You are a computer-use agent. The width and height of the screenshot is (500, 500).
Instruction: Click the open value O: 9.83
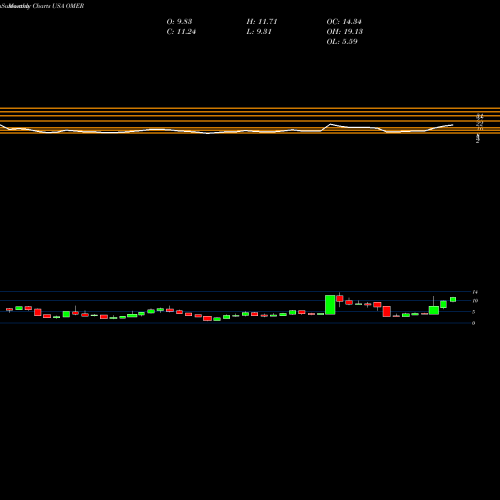pos(179,22)
